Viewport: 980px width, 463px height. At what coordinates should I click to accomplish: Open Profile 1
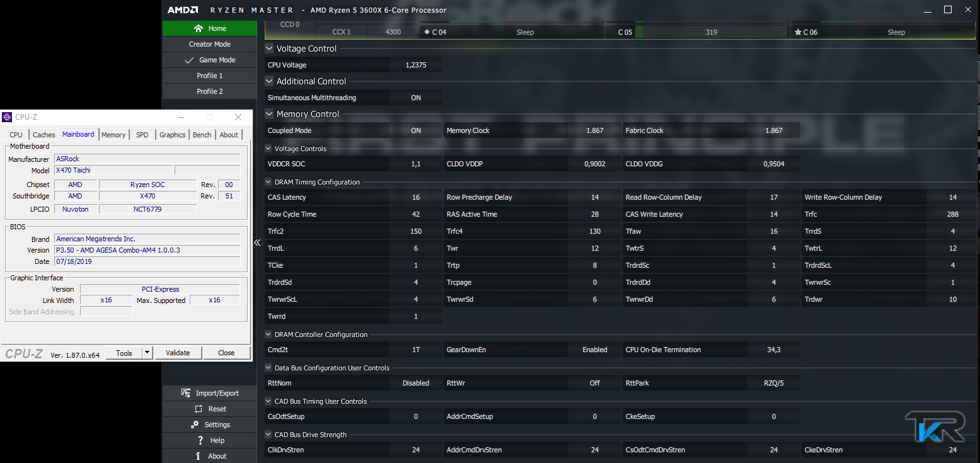pos(210,76)
